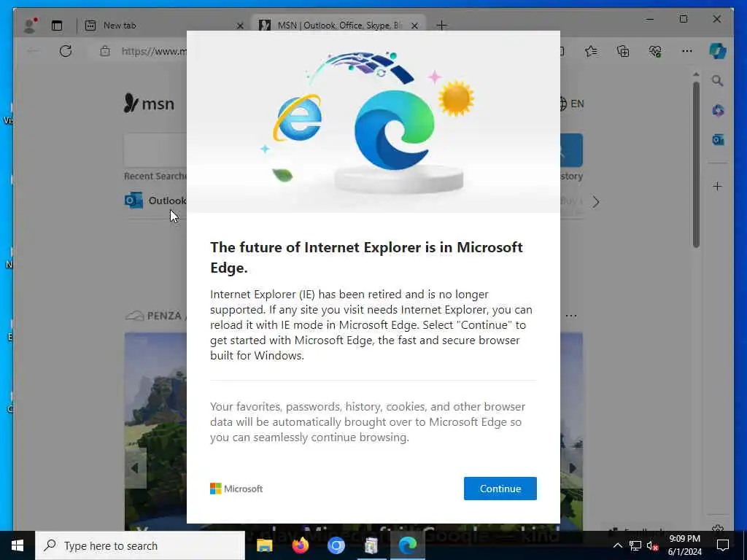Expand more shortcuts with right chevron
The image size is (747, 560).
point(596,202)
